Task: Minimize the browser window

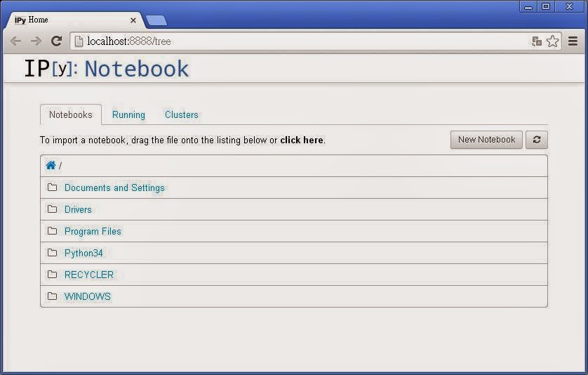Action: tap(528, 7)
